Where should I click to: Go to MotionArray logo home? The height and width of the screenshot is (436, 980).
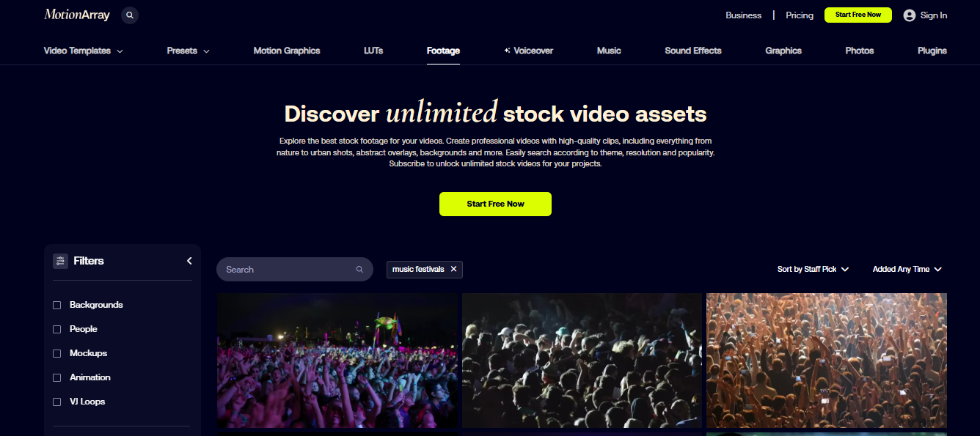pos(78,15)
